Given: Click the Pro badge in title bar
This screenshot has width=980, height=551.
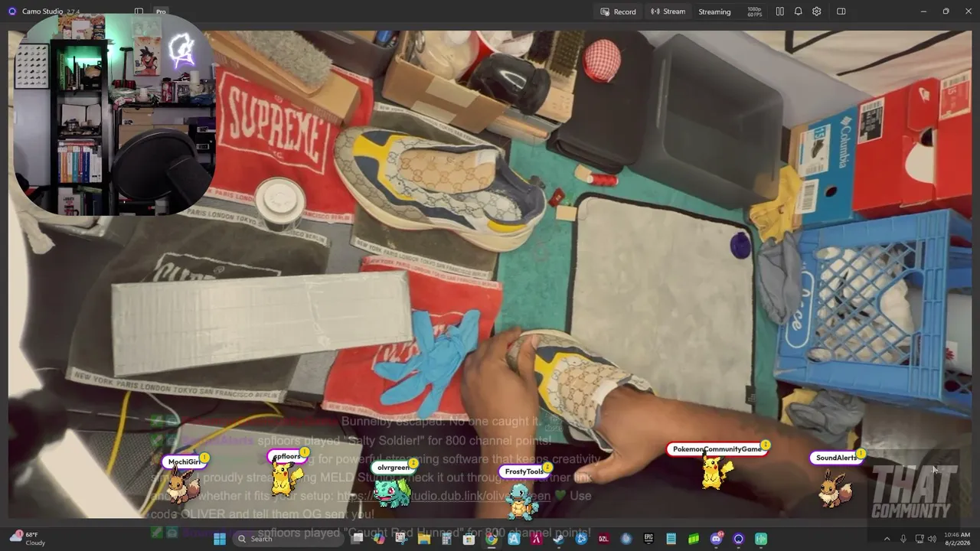Looking at the screenshot, I should tap(161, 11).
